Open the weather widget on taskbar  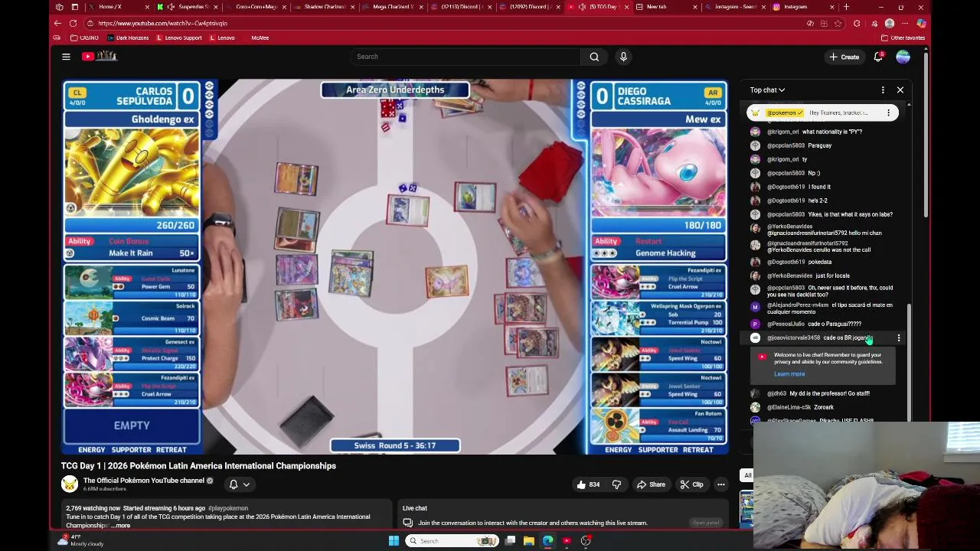(82, 540)
